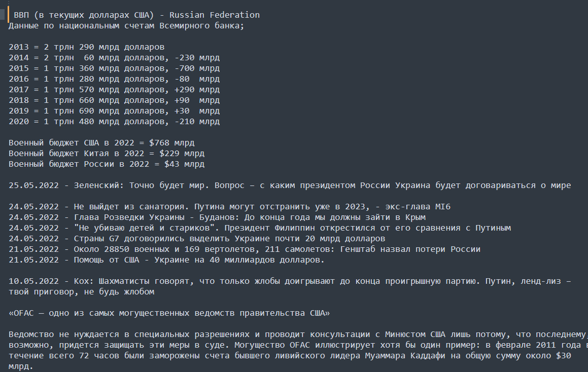The height and width of the screenshot is (372, 588).
Task: Click the line about Всемирного банка data
Action: pyautogui.click(x=126, y=26)
